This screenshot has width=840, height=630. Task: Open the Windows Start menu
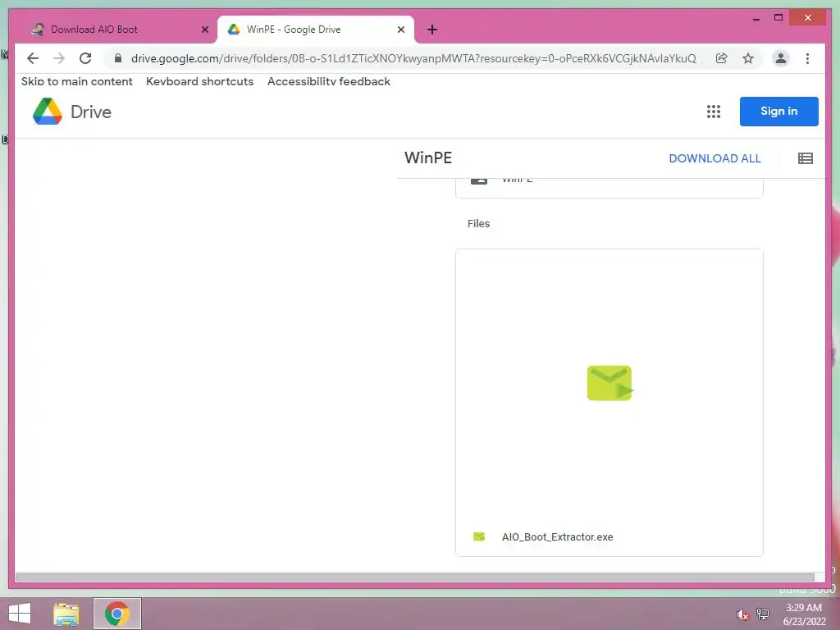(x=20, y=614)
